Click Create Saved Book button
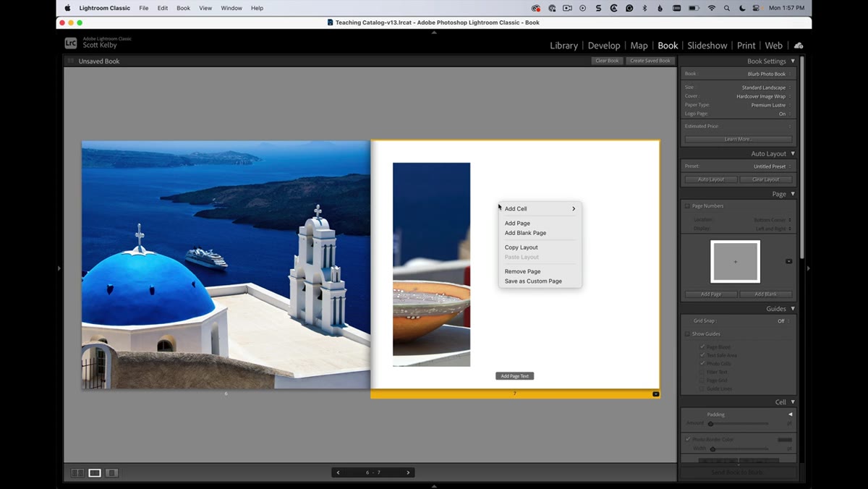This screenshot has height=489, width=868. (650, 61)
